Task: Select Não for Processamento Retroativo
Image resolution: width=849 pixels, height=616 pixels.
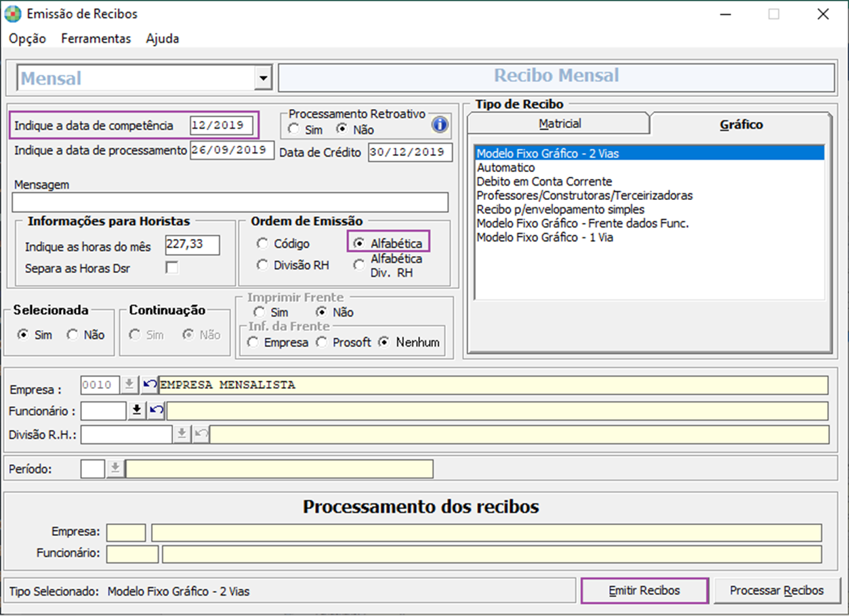Action: [355, 129]
